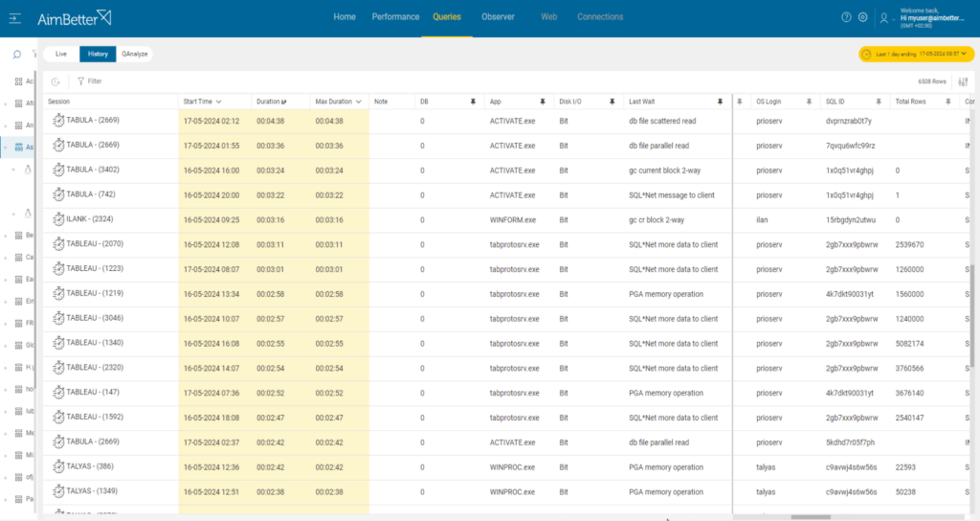This screenshot has width=980, height=521.
Task: Pin the SQL ID column
Action: (879, 102)
